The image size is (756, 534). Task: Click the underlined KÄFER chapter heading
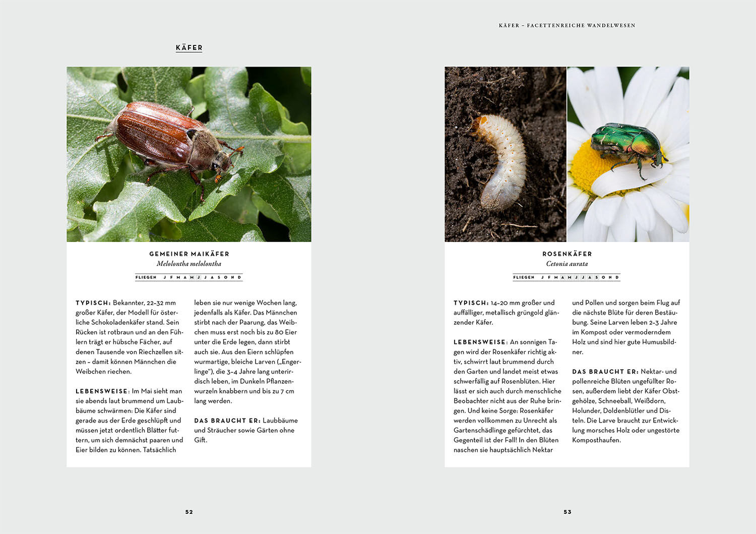189,48
